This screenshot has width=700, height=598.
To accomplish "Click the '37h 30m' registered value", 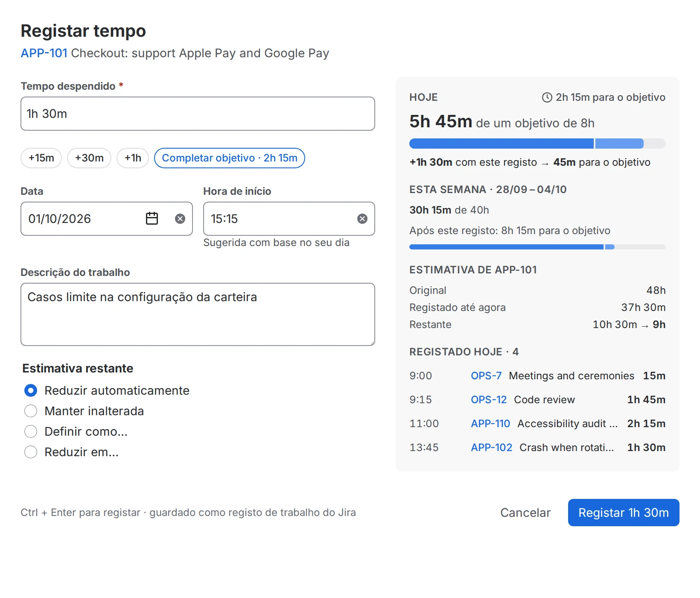I will pyautogui.click(x=643, y=308).
